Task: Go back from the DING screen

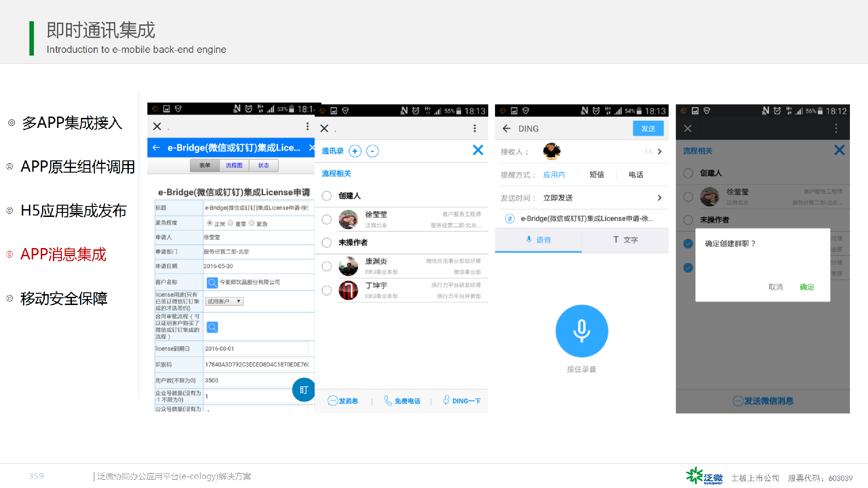Action: coord(506,129)
